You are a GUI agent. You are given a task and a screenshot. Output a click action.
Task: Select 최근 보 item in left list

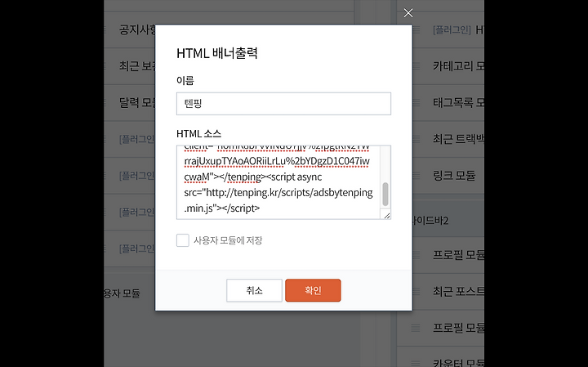pyautogui.click(x=137, y=66)
